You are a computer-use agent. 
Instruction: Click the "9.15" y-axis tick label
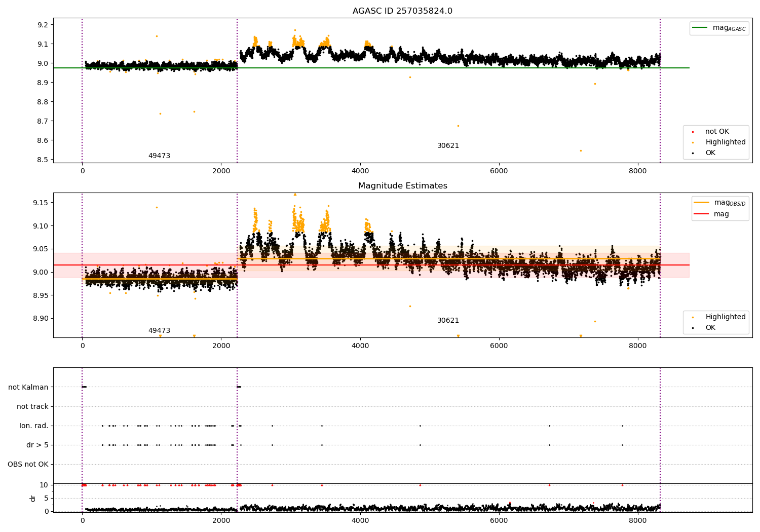point(41,203)
